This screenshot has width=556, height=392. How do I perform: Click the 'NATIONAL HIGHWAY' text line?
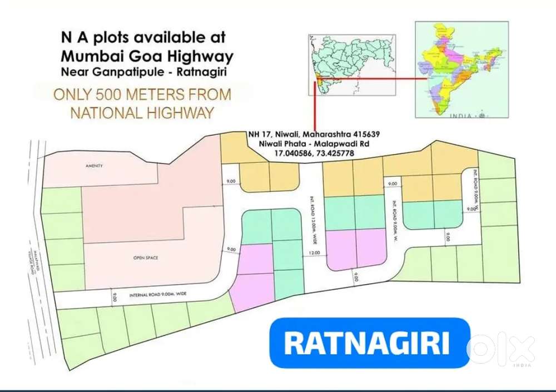[x=142, y=113]
